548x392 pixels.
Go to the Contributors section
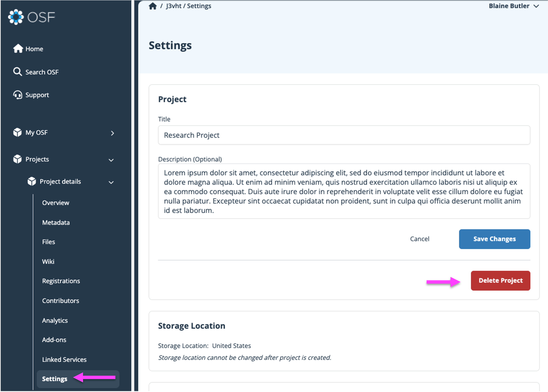tap(61, 301)
